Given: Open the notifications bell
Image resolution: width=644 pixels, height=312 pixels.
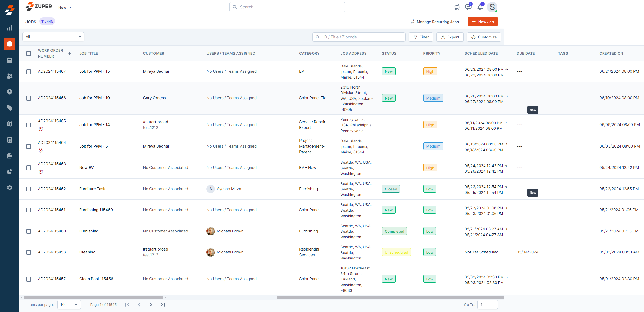Looking at the screenshot, I should 480,7.
